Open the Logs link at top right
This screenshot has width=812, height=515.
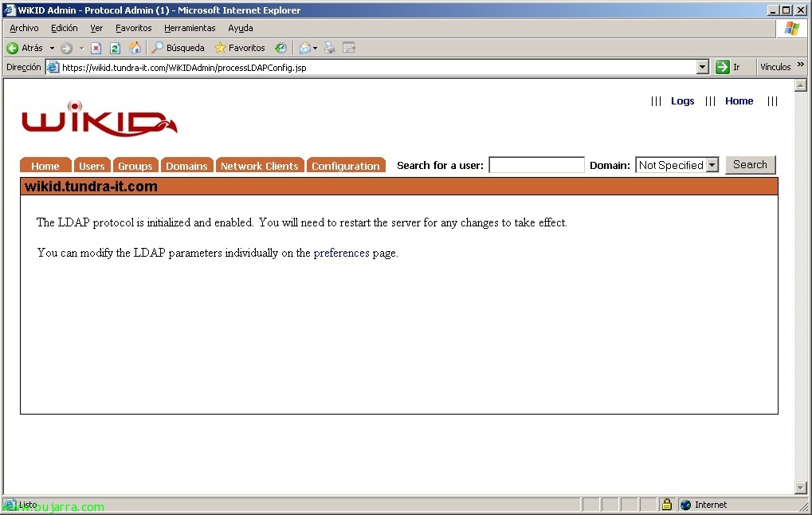click(683, 101)
